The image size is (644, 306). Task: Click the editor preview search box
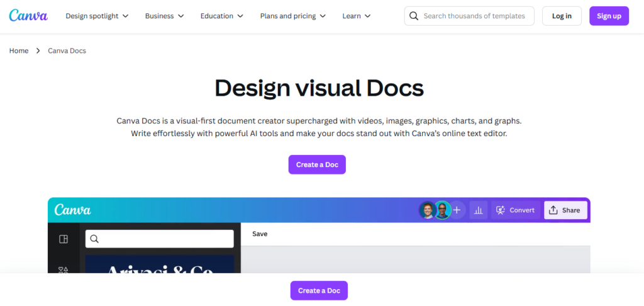coord(159,239)
